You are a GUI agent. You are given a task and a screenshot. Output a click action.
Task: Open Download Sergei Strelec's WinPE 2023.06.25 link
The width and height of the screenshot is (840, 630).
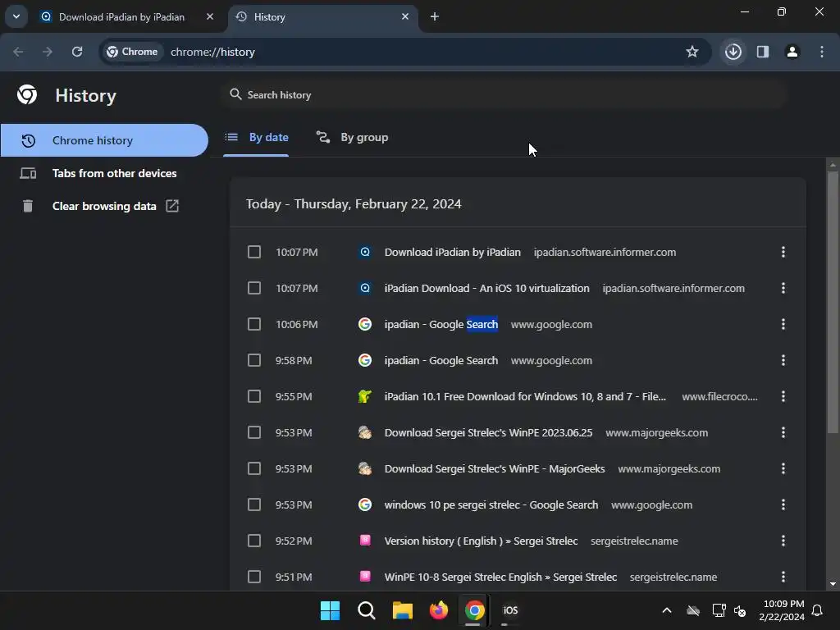[488, 432]
